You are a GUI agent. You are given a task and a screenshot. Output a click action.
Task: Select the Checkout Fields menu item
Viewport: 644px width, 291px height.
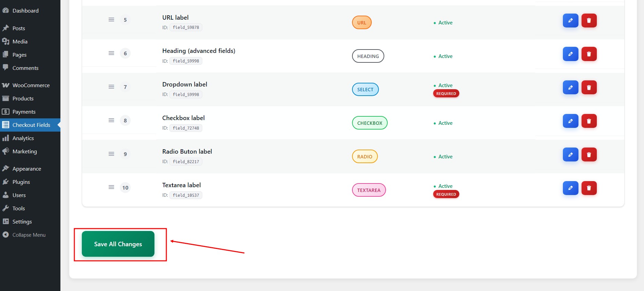30,125
